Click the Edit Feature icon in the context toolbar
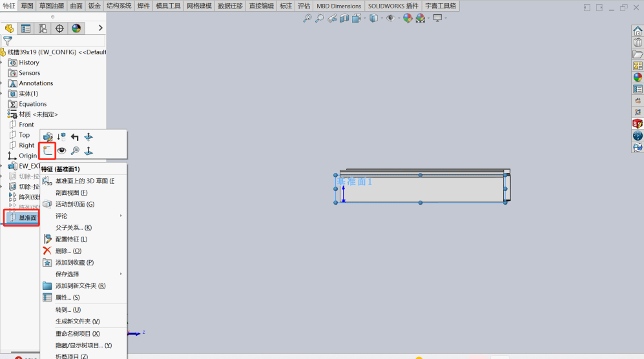Viewport: 644px width, 359px height. click(x=48, y=137)
